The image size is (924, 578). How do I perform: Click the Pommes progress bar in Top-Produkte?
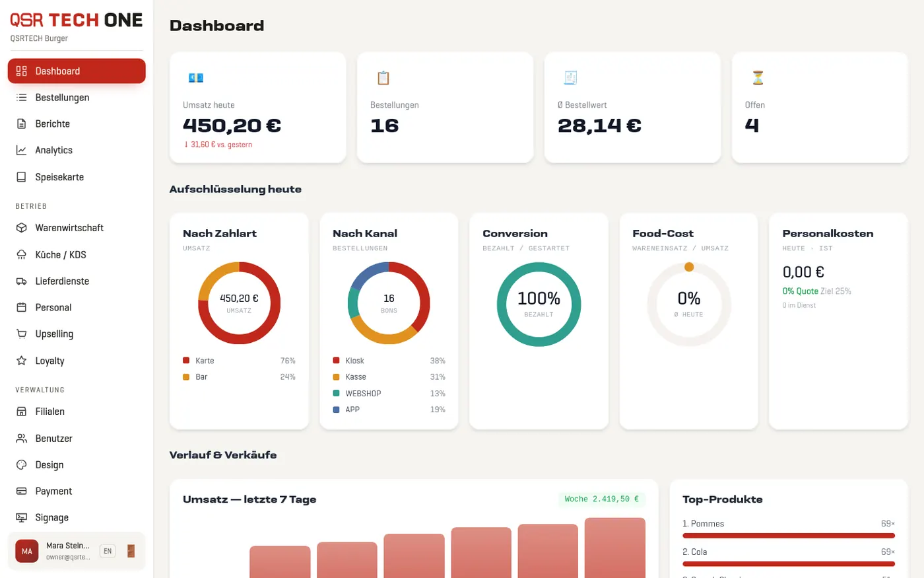coord(789,536)
